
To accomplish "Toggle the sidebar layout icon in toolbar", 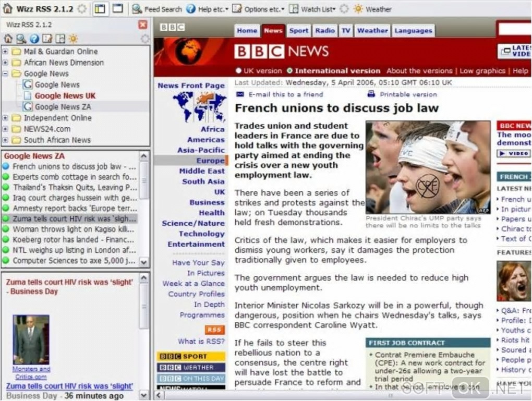I will tap(100, 9).
